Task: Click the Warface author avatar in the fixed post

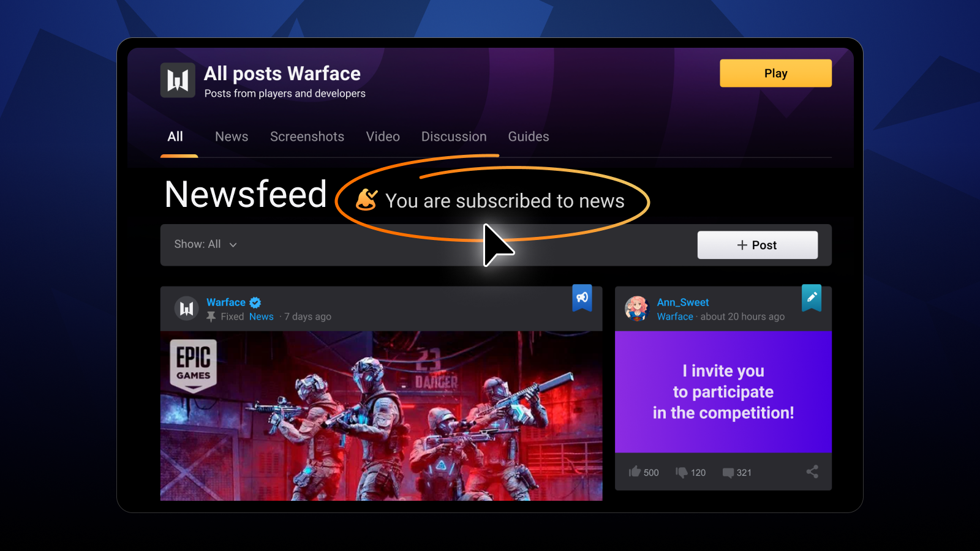Action: pyautogui.click(x=186, y=309)
